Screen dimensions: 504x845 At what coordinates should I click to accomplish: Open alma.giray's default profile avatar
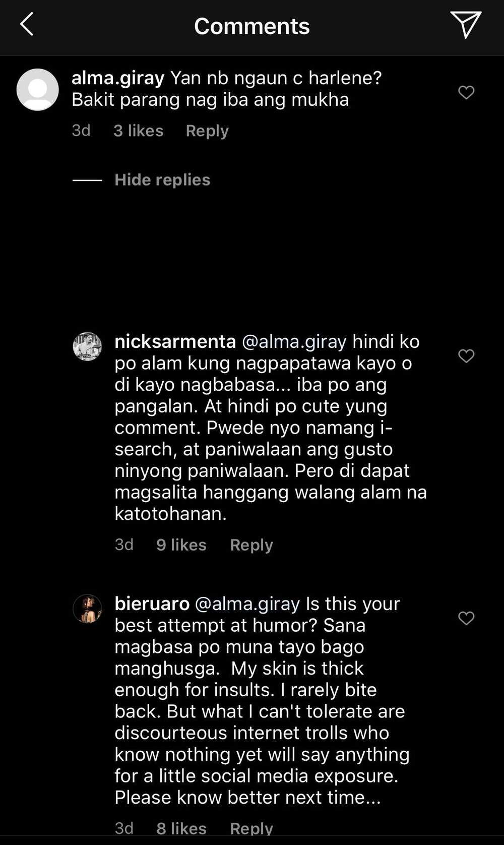pyautogui.click(x=38, y=90)
